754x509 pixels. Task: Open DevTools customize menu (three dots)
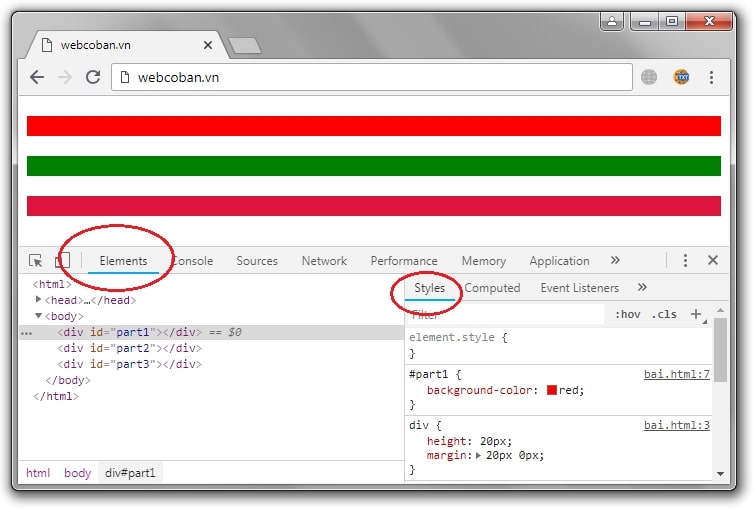coord(685,260)
